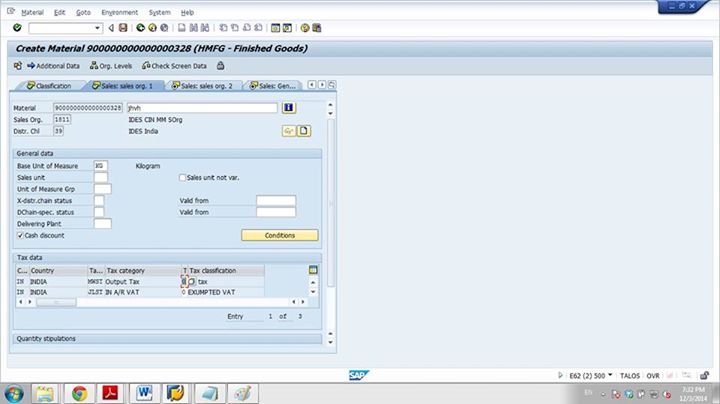The height and width of the screenshot is (404, 720).
Task: Tick the Sales unit not var. checkbox
Action: (x=182, y=177)
